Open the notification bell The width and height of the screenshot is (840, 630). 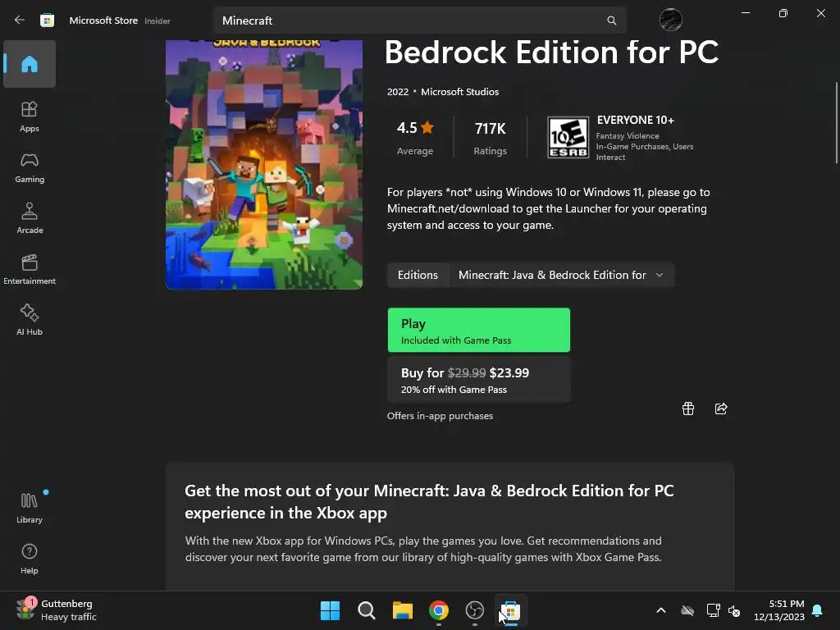(817, 610)
